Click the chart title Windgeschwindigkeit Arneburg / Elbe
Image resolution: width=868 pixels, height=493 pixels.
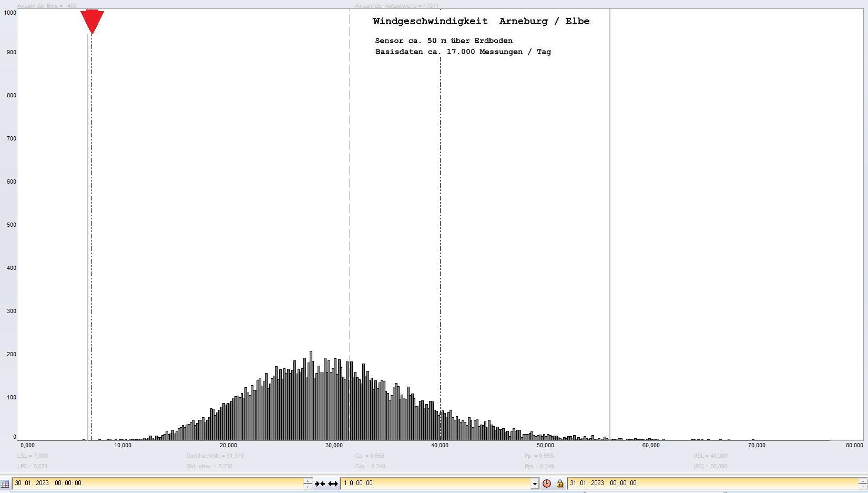coord(482,22)
